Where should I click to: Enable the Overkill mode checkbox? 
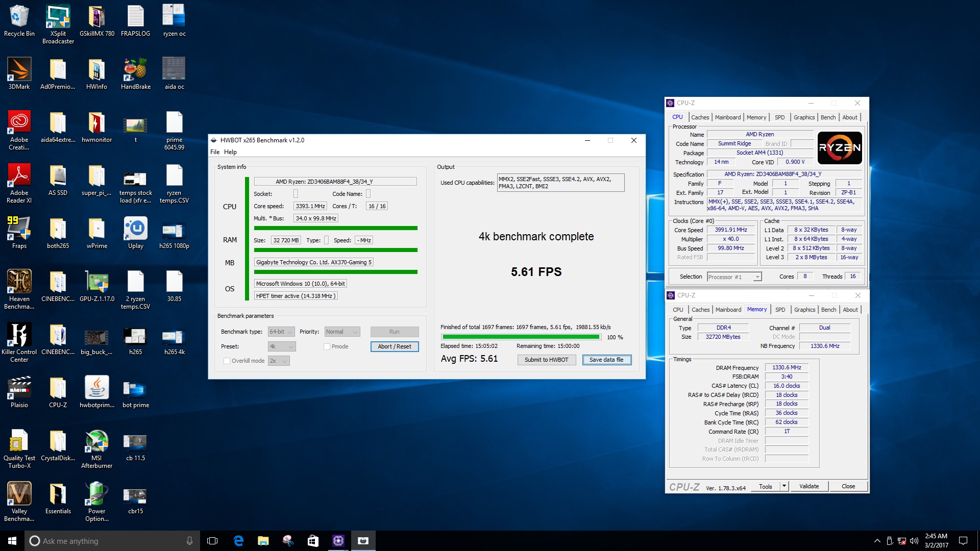point(227,361)
